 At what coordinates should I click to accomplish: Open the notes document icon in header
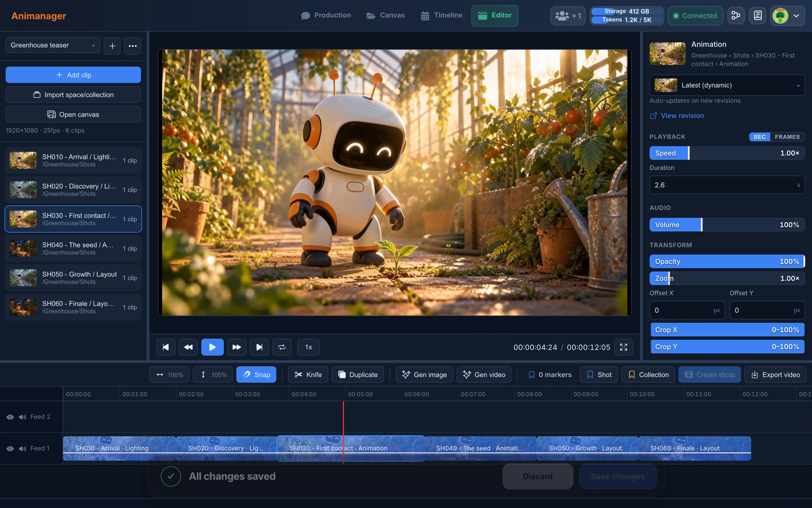758,16
